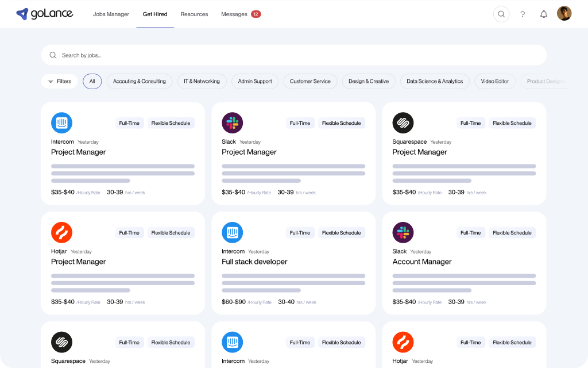Screen dimensions: 588x368
Task: Click Hotjar company name in second row
Action: tap(59, 251)
